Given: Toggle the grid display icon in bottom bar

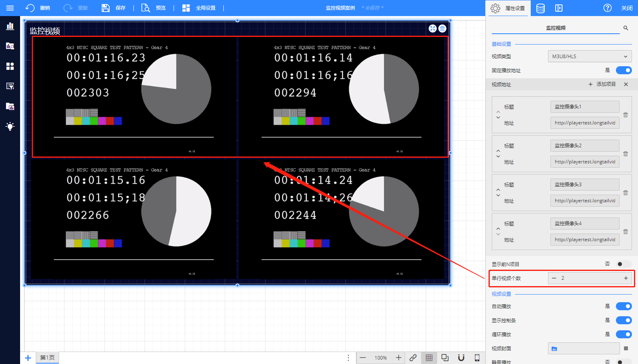Looking at the screenshot, I should tap(429, 358).
